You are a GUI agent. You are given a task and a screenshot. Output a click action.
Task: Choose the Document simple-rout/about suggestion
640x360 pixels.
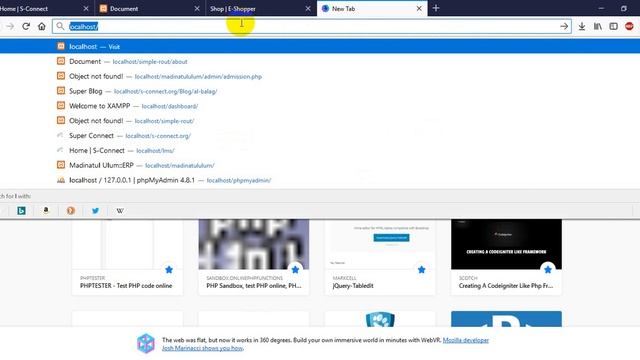320,62
